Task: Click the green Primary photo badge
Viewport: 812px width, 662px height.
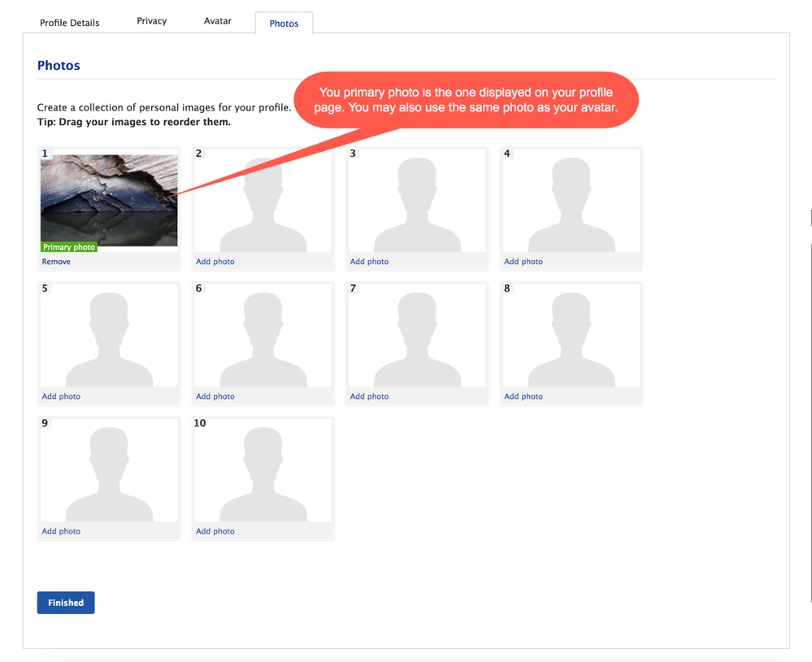Action: coord(68,246)
